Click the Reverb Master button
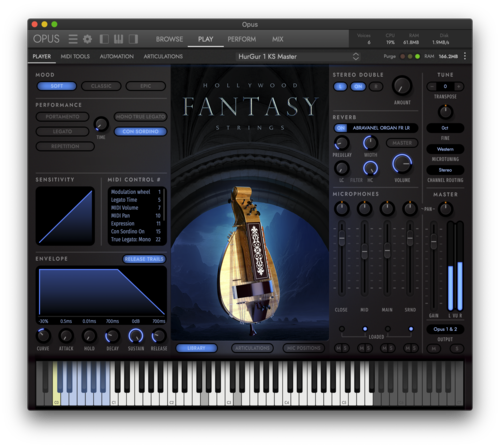Image resolution: width=500 pixels, height=447 pixels. (x=402, y=143)
